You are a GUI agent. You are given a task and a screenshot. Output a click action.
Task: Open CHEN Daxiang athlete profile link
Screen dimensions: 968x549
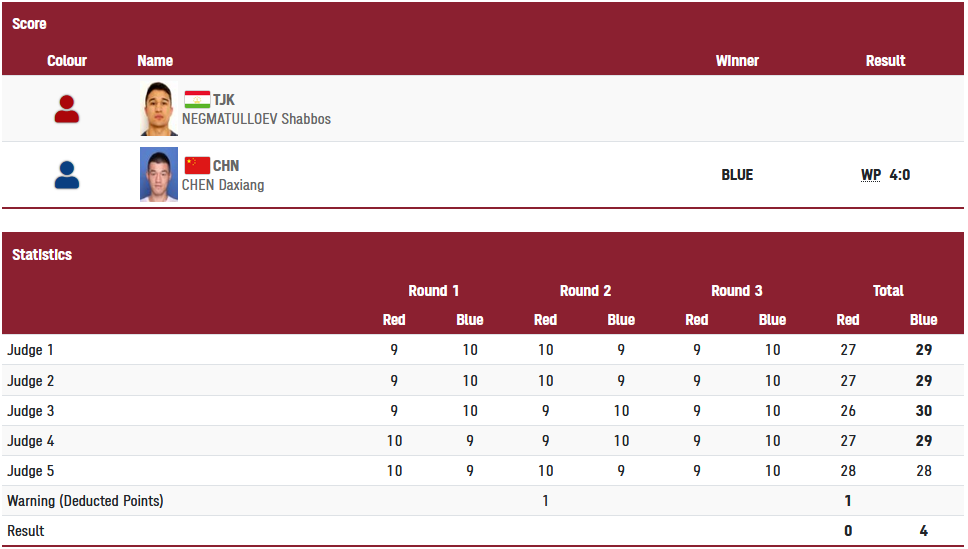click(x=223, y=185)
